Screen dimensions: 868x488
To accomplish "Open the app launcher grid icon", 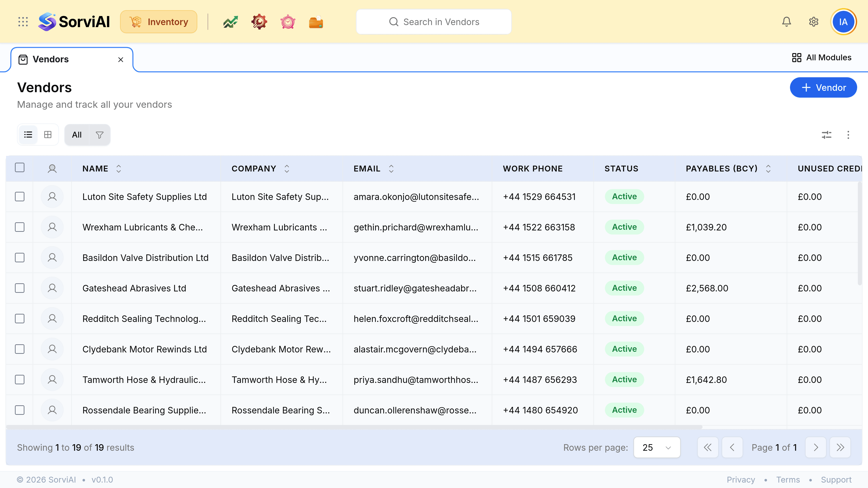I will click(23, 22).
